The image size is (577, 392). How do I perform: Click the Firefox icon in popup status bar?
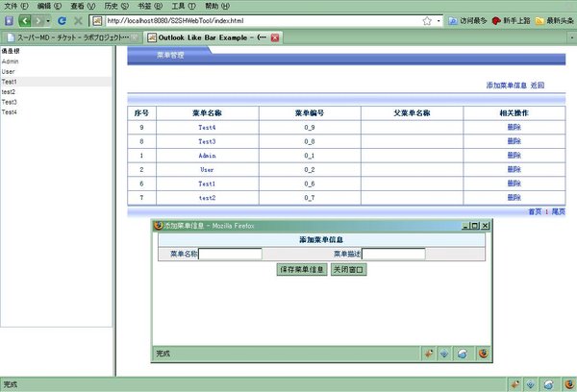click(x=483, y=354)
